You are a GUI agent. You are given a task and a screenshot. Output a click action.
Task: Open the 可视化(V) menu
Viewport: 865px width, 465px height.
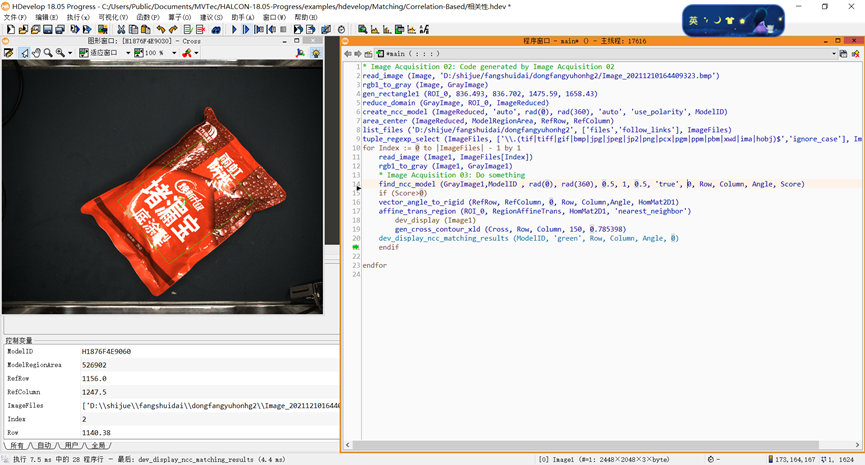click(113, 17)
